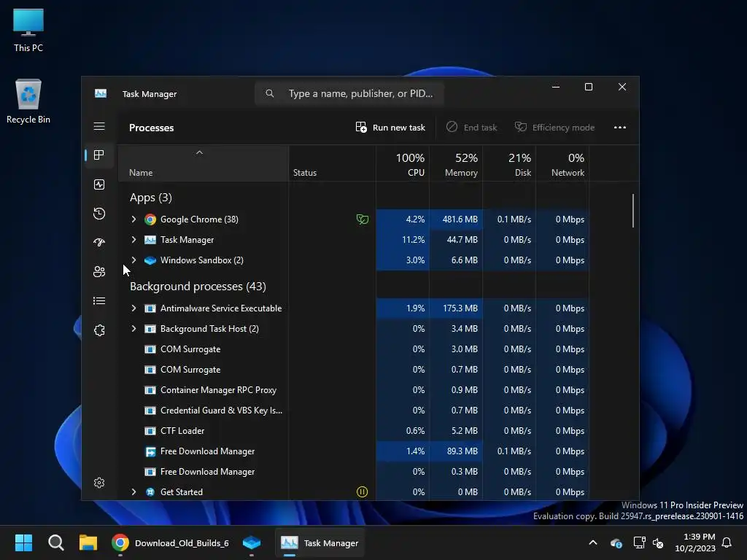
Task: Click the muted volume tray icon
Action: (659, 542)
